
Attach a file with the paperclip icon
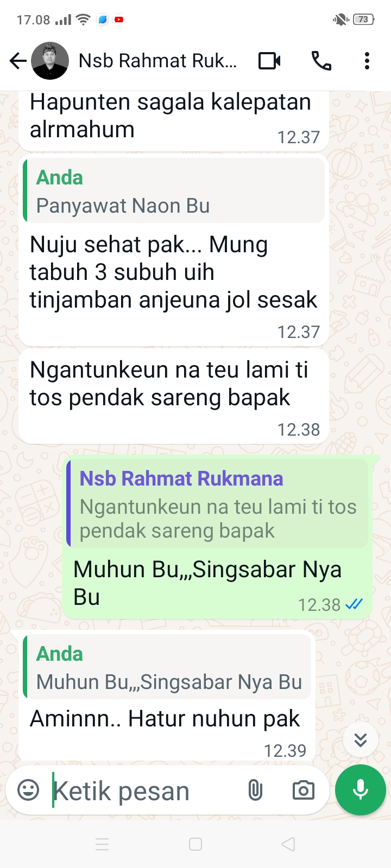tap(255, 790)
